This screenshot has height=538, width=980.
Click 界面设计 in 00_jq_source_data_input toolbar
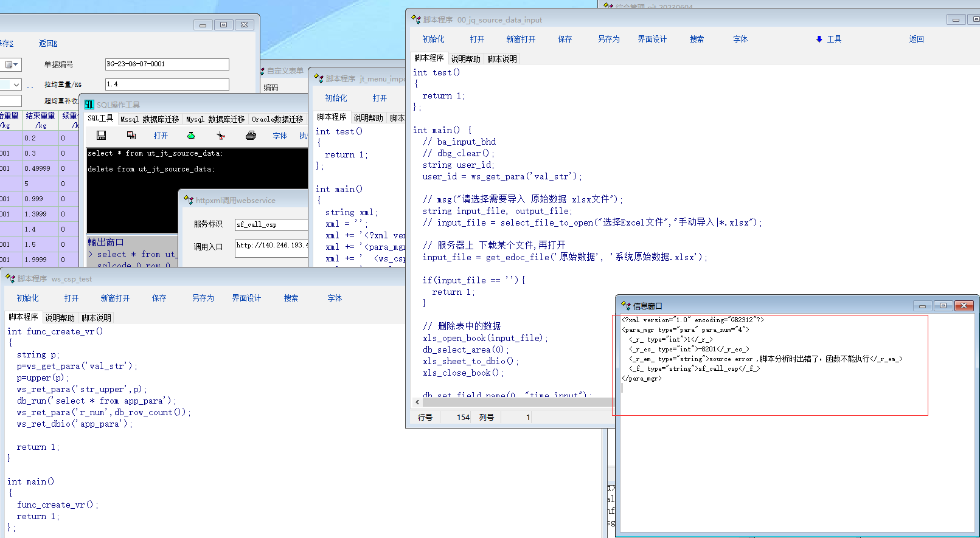(652, 39)
